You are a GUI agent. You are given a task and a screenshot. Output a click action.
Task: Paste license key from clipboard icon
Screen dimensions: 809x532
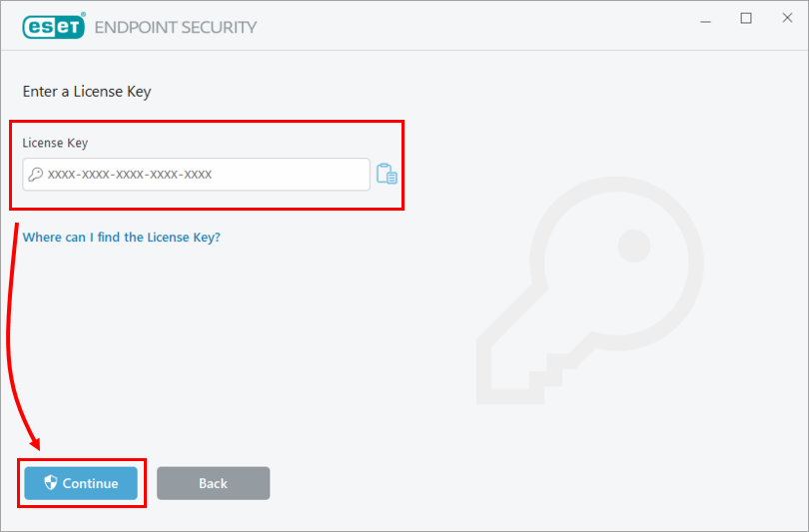pos(387,175)
